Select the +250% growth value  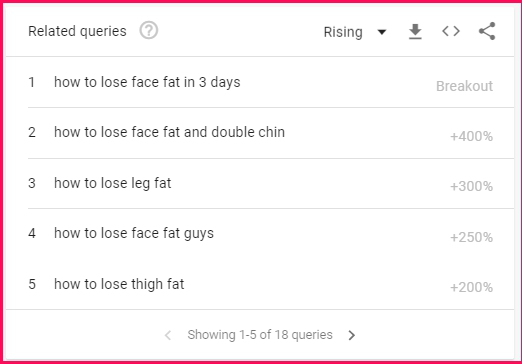point(471,238)
